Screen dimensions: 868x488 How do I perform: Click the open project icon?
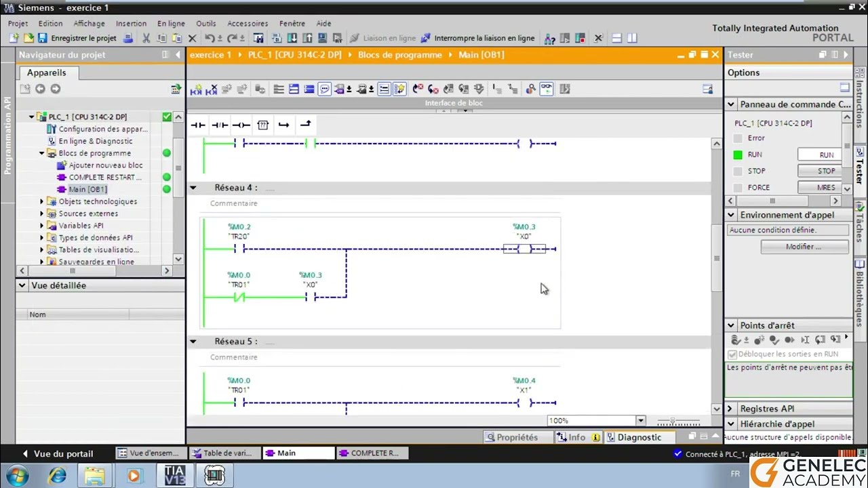[x=28, y=39]
